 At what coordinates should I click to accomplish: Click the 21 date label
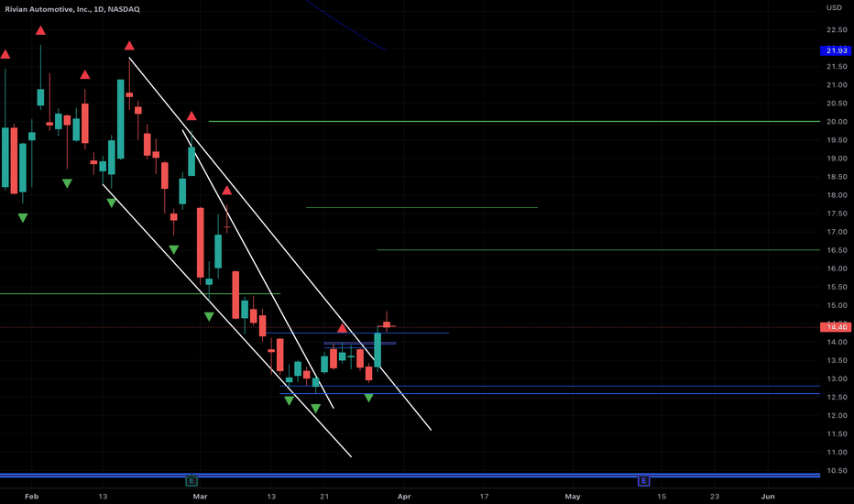[x=324, y=497]
